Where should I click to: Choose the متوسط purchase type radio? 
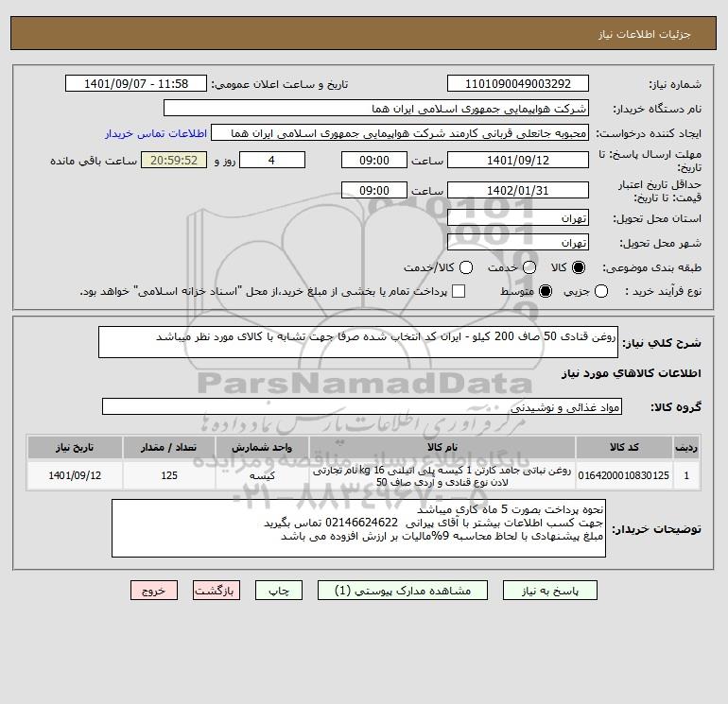(x=546, y=291)
